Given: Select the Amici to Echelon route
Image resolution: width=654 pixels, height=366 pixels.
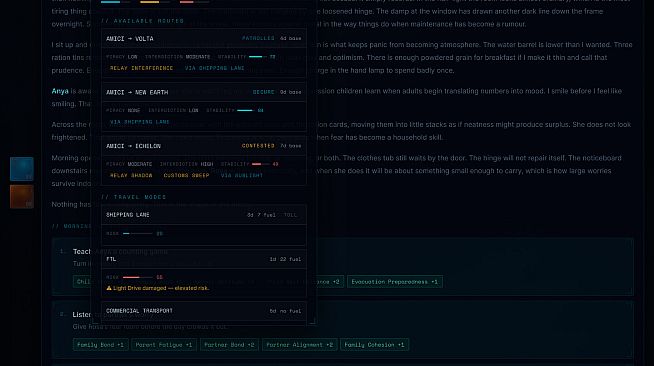Looking at the screenshot, I should [204, 160].
